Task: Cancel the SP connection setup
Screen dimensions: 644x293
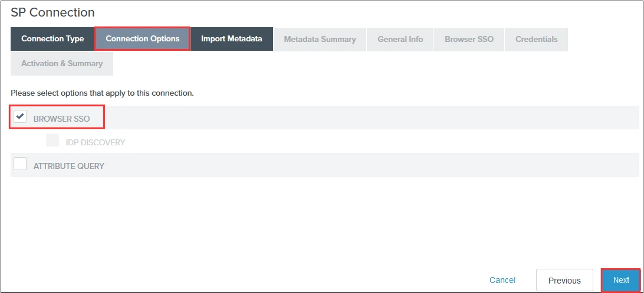Action: pyautogui.click(x=502, y=280)
